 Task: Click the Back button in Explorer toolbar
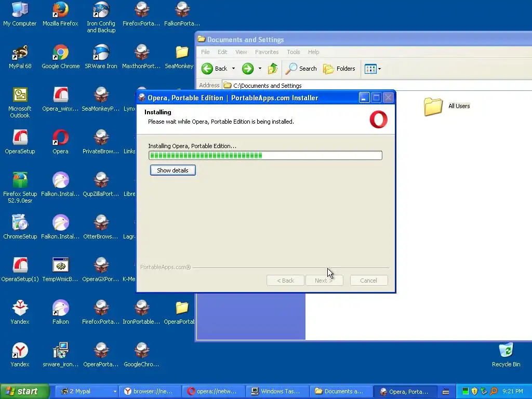(x=215, y=69)
